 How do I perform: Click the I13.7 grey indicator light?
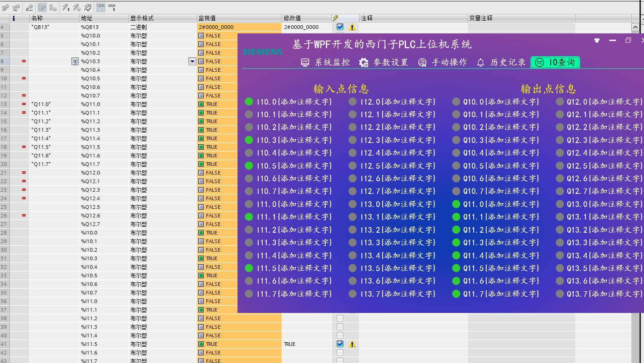point(352,294)
